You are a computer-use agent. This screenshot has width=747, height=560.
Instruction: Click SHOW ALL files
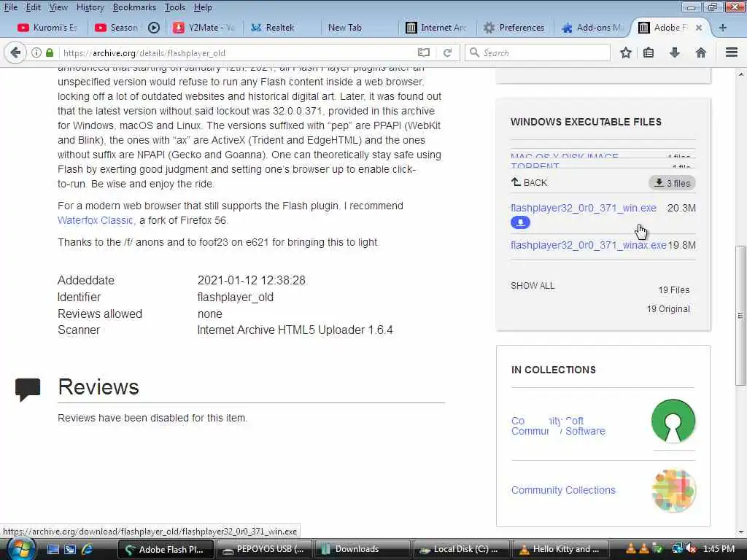pos(533,286)
